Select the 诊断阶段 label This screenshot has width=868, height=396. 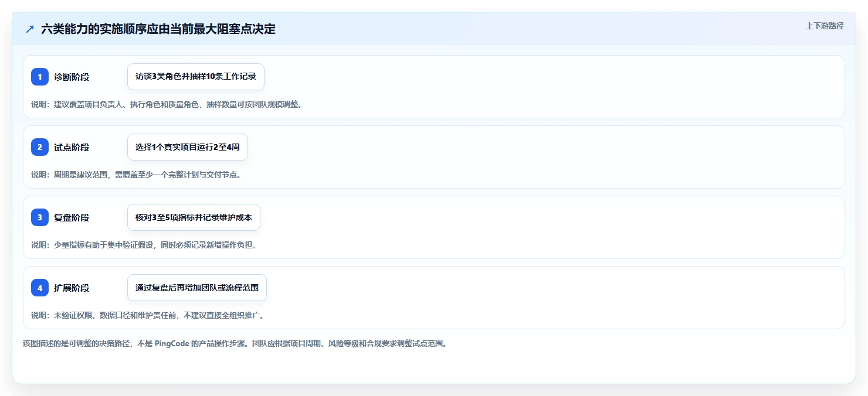coord(72,77)
